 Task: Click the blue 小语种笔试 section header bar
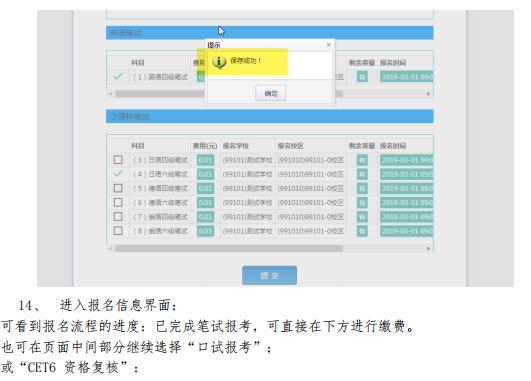(270, 116)
